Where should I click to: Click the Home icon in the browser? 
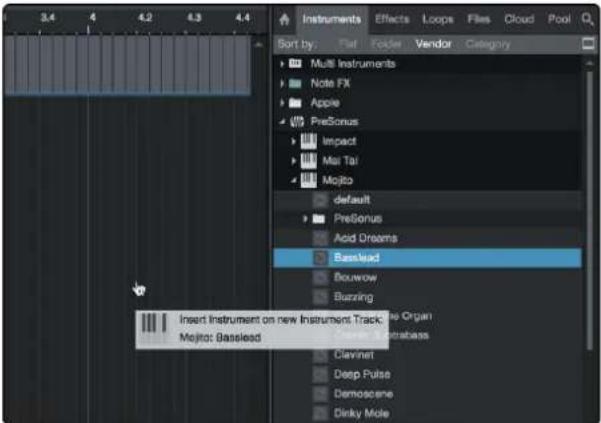284,19
